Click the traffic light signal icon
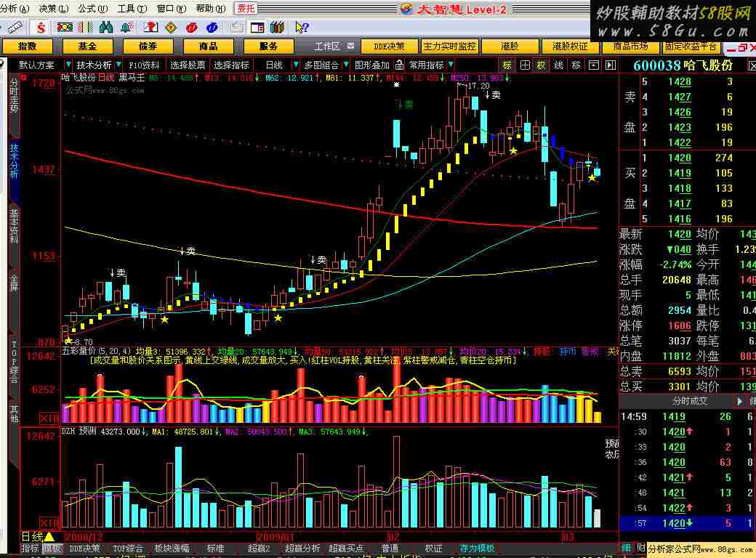The height and width of the screenshot is (558, 756). tap(65, 28)
